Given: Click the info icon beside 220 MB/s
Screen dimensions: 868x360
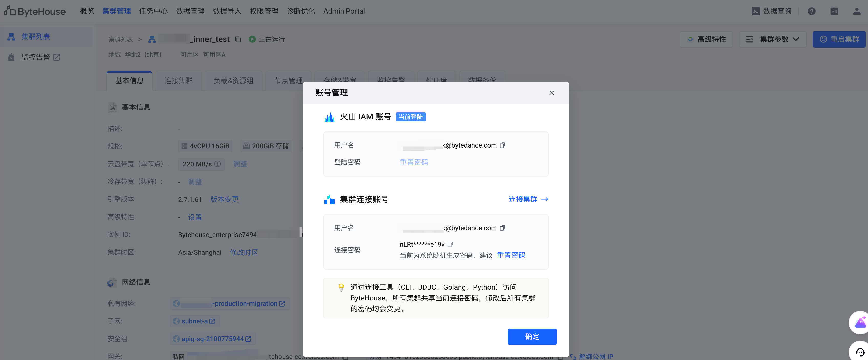Looking at the screenshot, I should 218,164.
